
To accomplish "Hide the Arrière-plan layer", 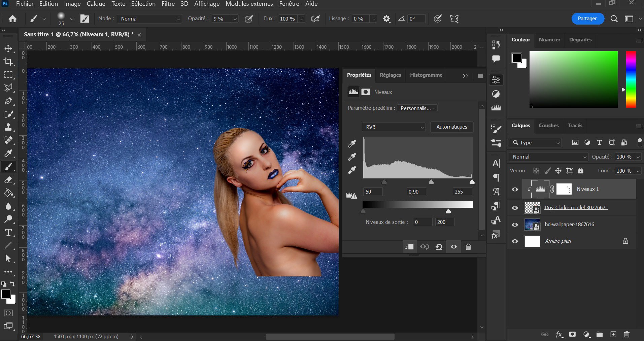I will 515,241.
